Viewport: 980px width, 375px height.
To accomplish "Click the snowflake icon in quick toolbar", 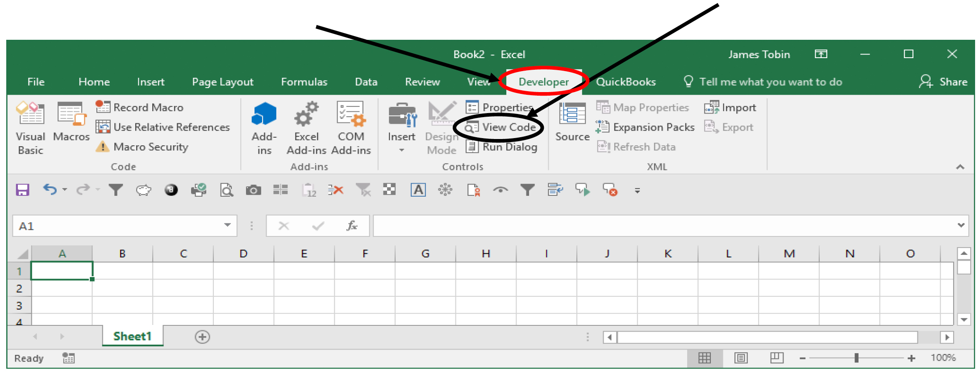I will [x=445, y=190].
